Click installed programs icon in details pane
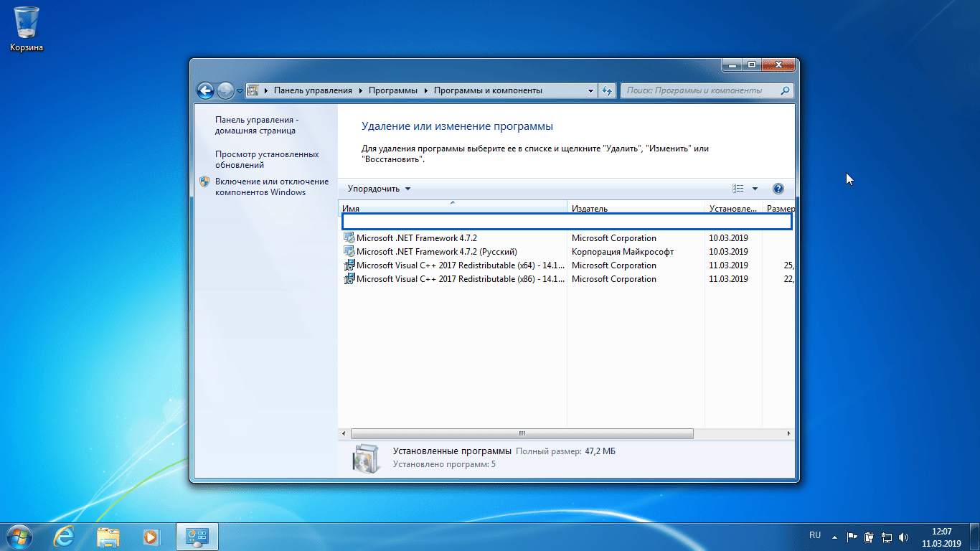This screenshot has height=551, width=980. [364, 458]
